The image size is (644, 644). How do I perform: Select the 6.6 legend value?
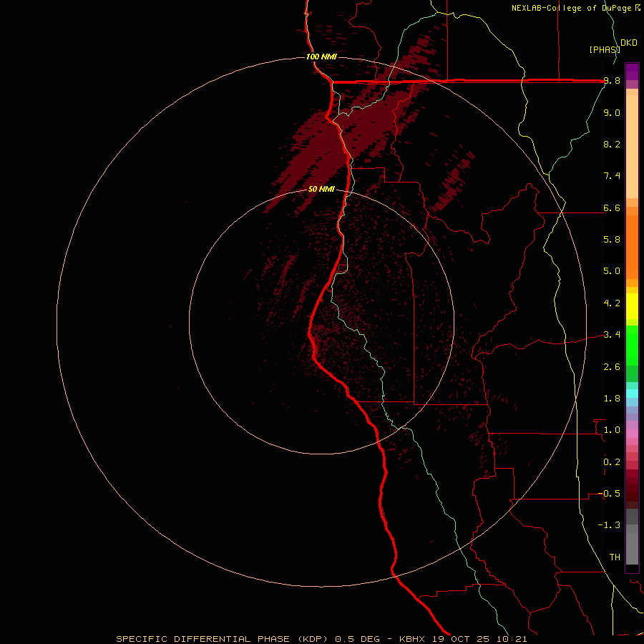tap(612, 208)
